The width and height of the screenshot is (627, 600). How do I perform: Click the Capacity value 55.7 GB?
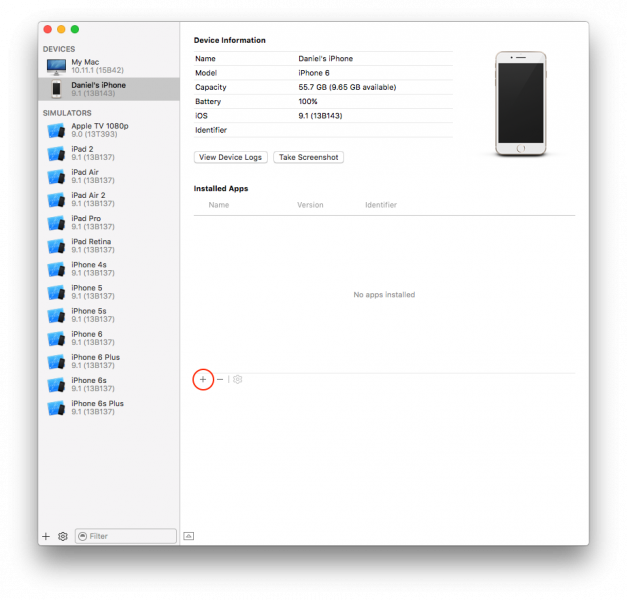click(x=347, y=88)
